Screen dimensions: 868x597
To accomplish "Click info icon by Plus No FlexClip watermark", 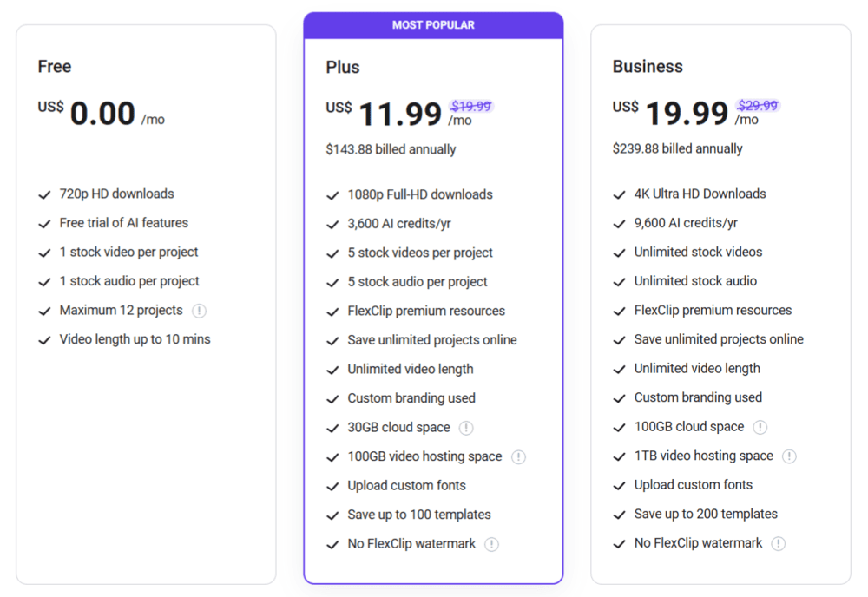I will click(x=492, y=544).
